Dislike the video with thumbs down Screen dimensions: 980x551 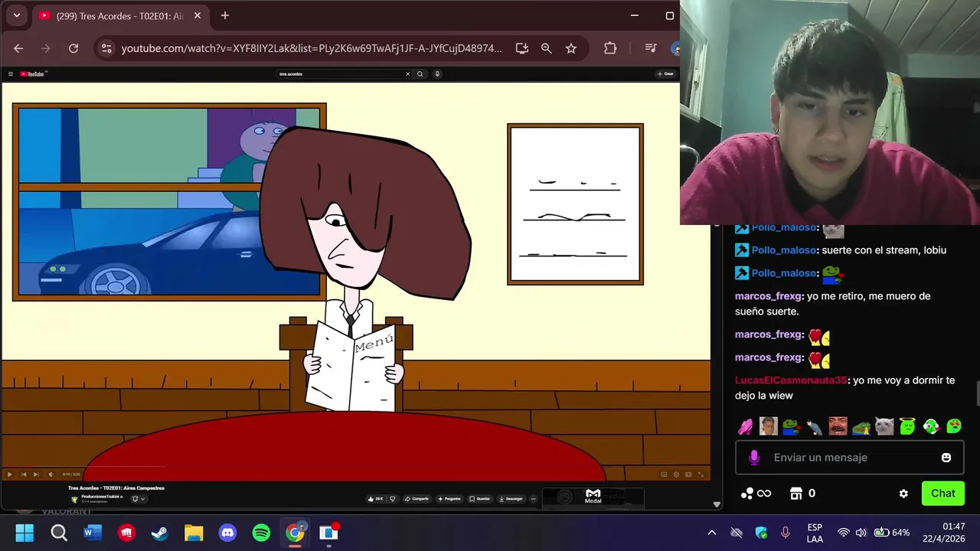(393, 499)
